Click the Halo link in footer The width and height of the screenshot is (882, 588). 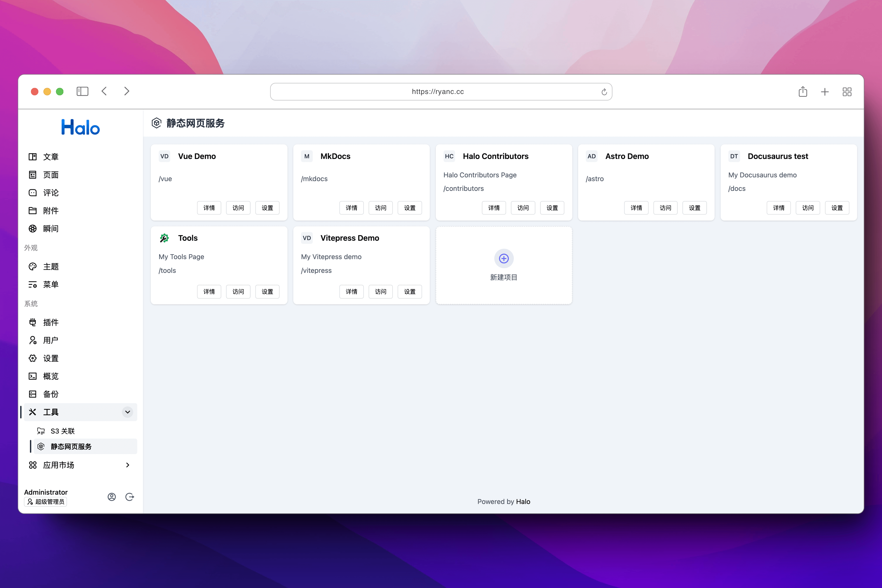click(x=523, y=501)
